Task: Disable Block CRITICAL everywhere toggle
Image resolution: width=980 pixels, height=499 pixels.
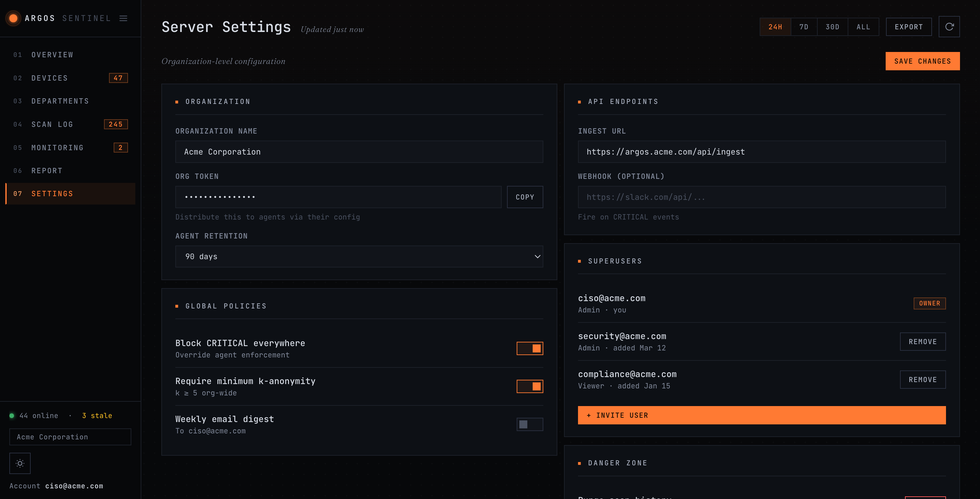Action: 530,348
